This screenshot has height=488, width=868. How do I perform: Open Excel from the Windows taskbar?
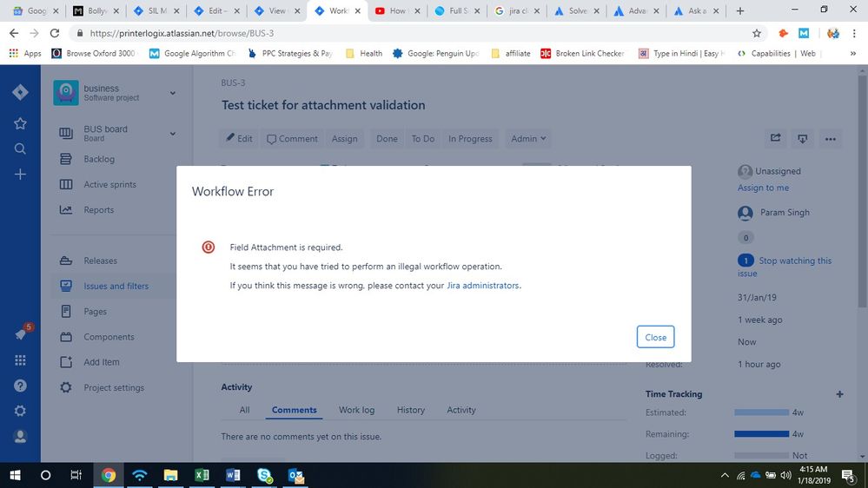202,475
